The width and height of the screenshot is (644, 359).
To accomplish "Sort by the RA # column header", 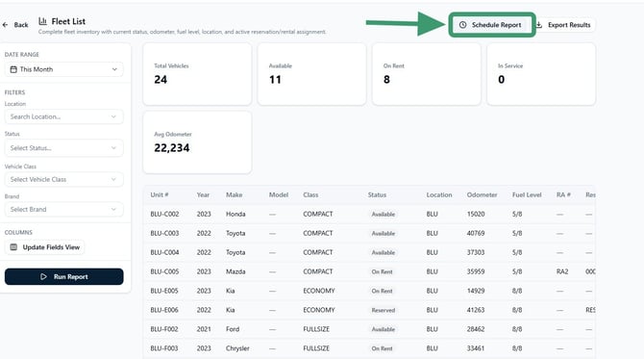I will point(563,195).
